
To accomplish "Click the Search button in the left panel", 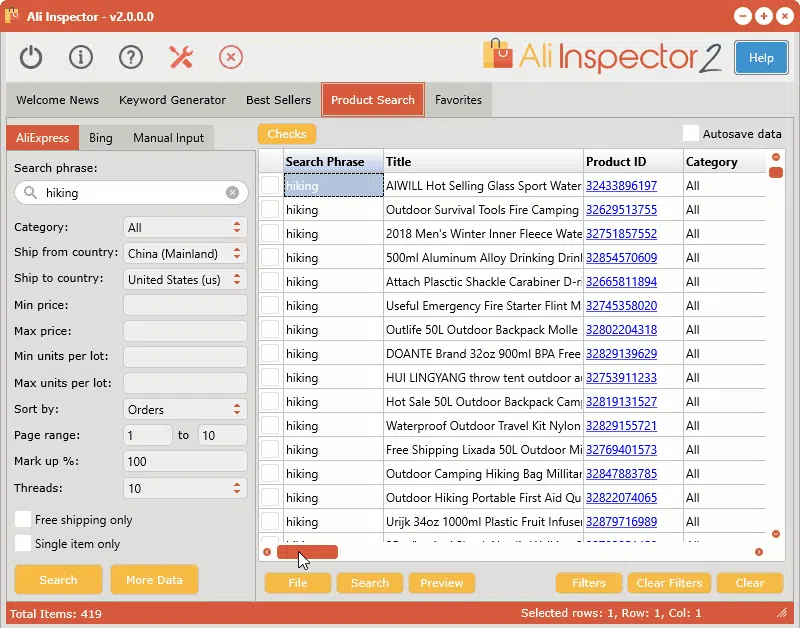I will pos(58,580).
